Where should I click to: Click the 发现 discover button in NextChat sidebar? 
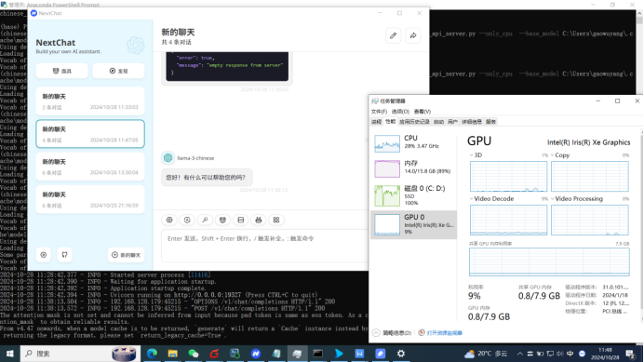118,71
